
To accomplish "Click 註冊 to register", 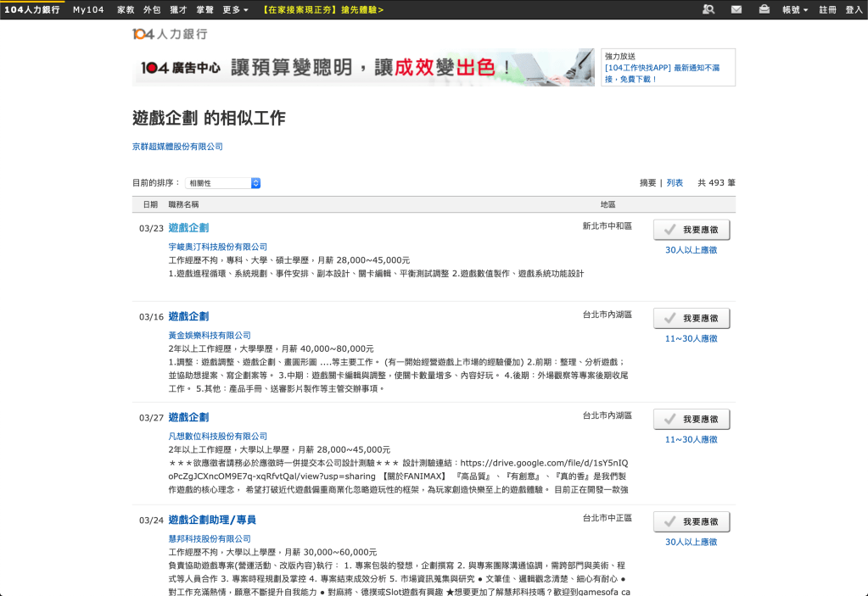I will 827,9.
